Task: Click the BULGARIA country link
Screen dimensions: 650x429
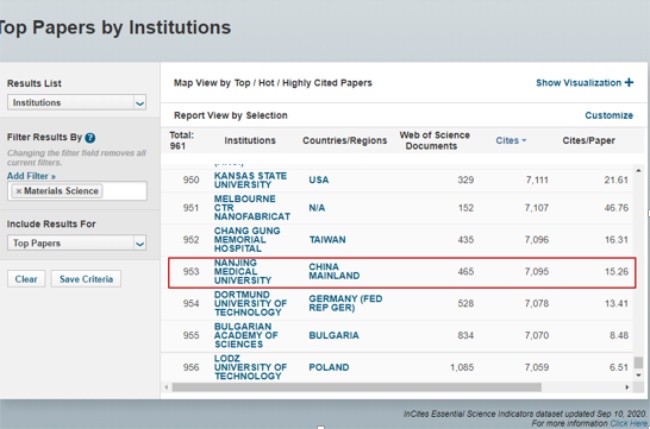Action: [334, 335]
